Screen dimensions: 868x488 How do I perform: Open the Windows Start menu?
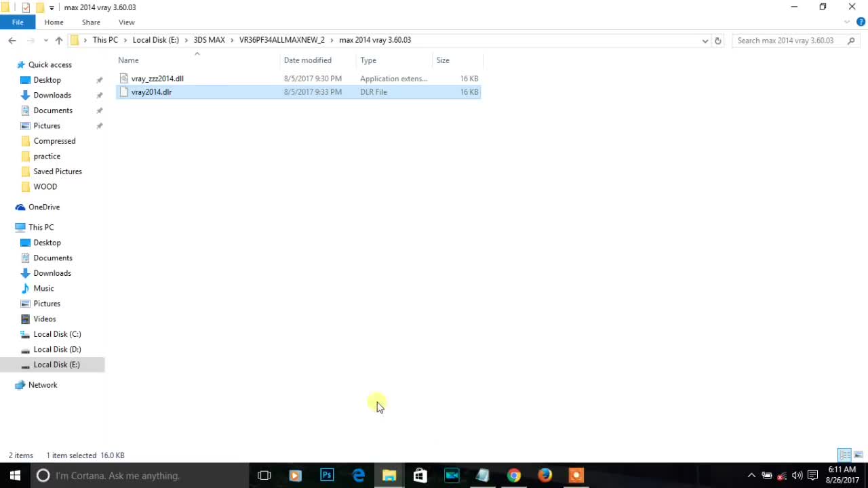tap(16, 475)
